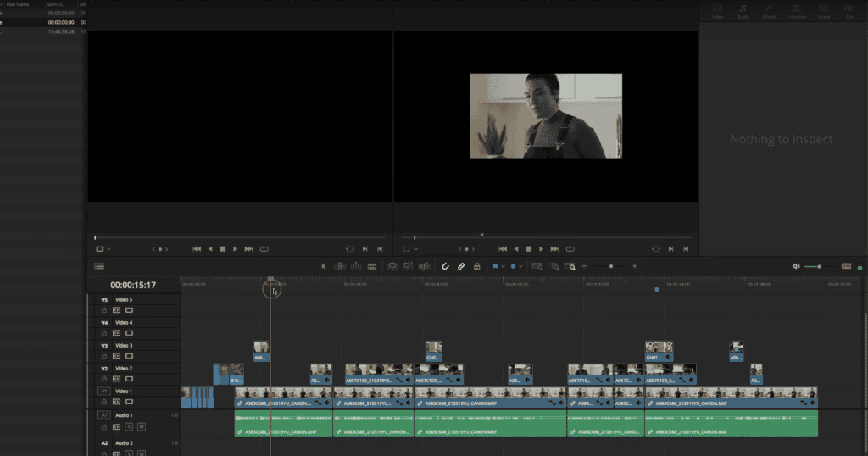Play reverse in the source viewer
The height and width of the screenshot is (456, 868).
[x=210, y=249]
